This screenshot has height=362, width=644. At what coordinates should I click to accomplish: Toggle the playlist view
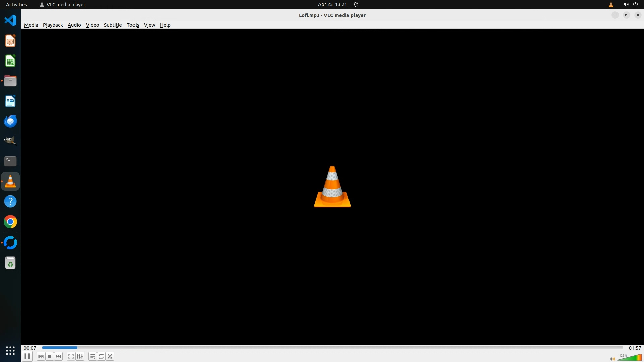tap(92, 356)
